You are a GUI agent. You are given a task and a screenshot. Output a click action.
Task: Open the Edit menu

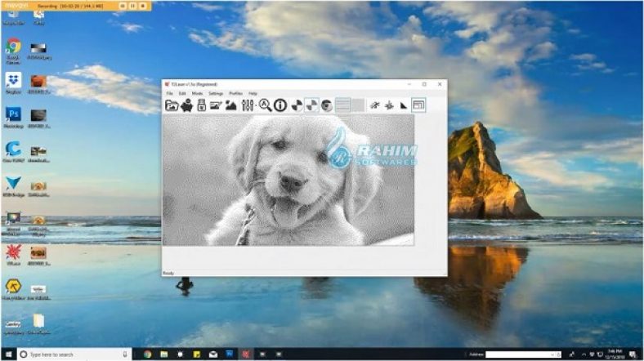coord(182,94)
